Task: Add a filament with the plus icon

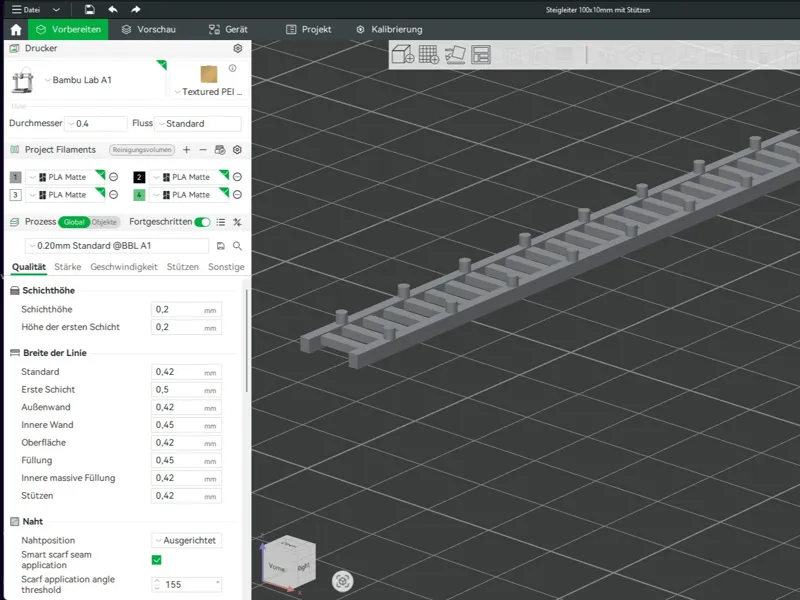Action: point(187,150)
